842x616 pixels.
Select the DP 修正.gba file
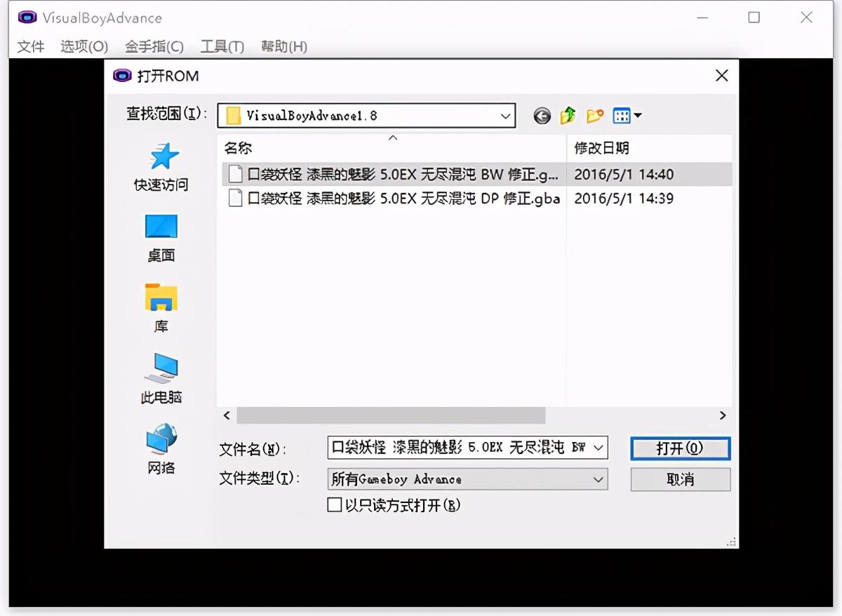(x=403, y=199)
